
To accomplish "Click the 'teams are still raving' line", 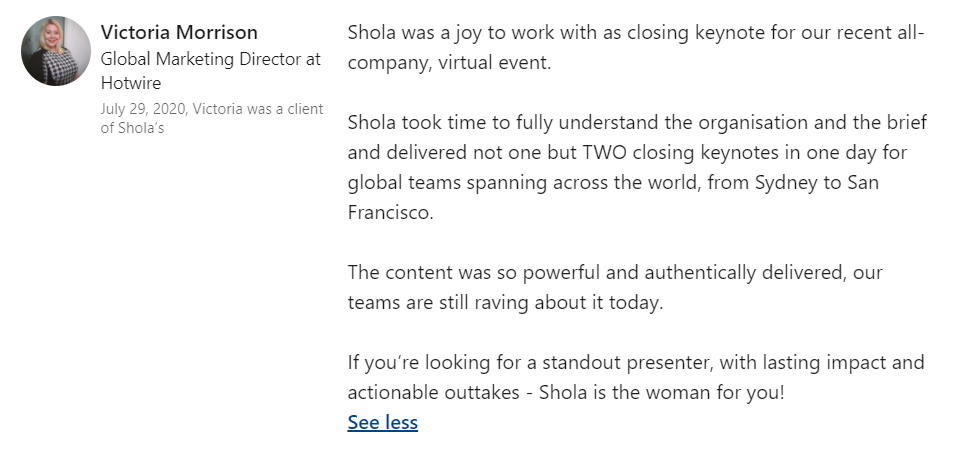I will (505, 302).
